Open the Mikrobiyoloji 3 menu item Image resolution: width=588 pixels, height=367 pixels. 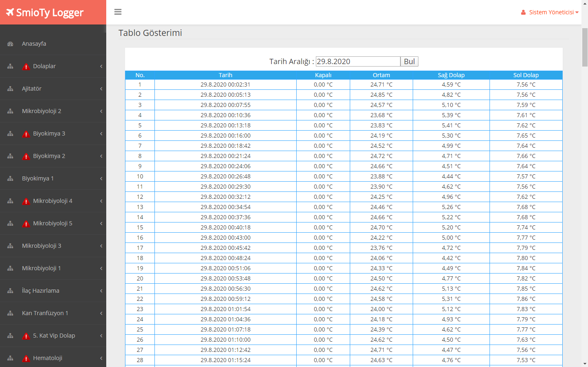click(53, 246)
